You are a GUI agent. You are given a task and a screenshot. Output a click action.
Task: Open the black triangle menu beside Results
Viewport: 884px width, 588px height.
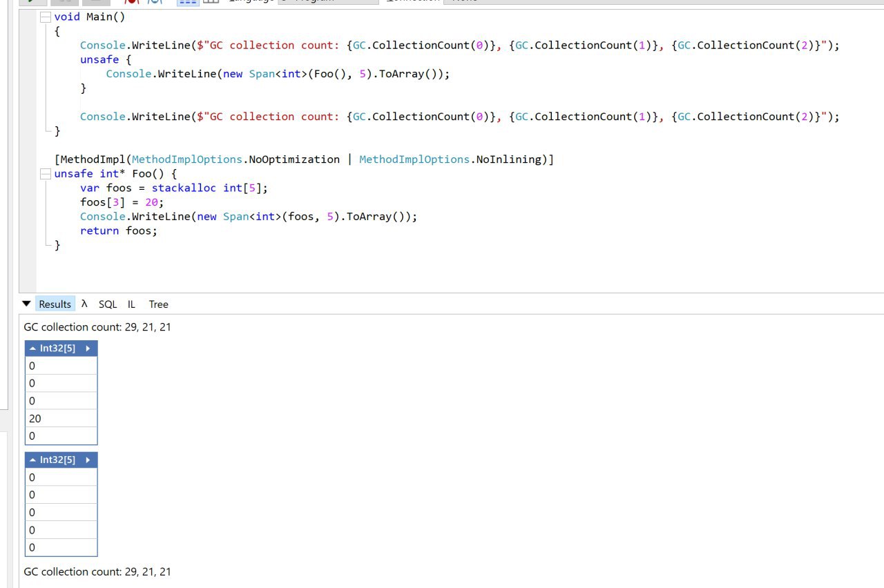pos(26,304)
